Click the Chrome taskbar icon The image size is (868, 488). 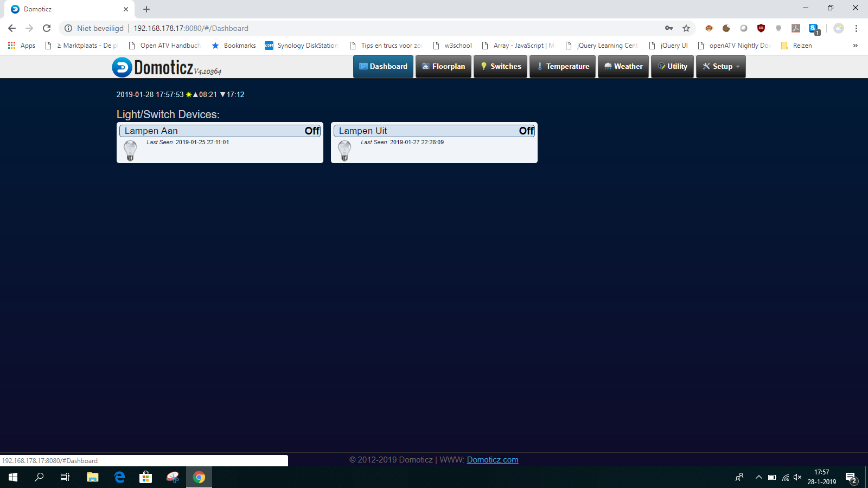(199, 477)
